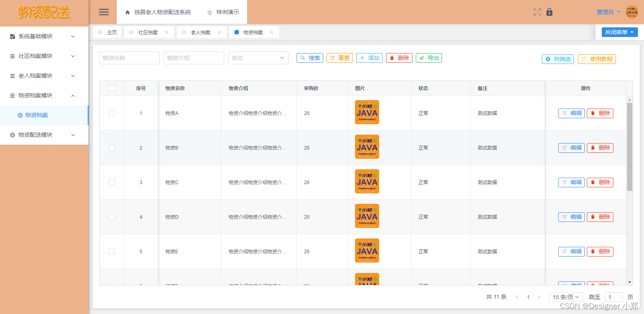Go to the previous page arrow

coord(517,297)
